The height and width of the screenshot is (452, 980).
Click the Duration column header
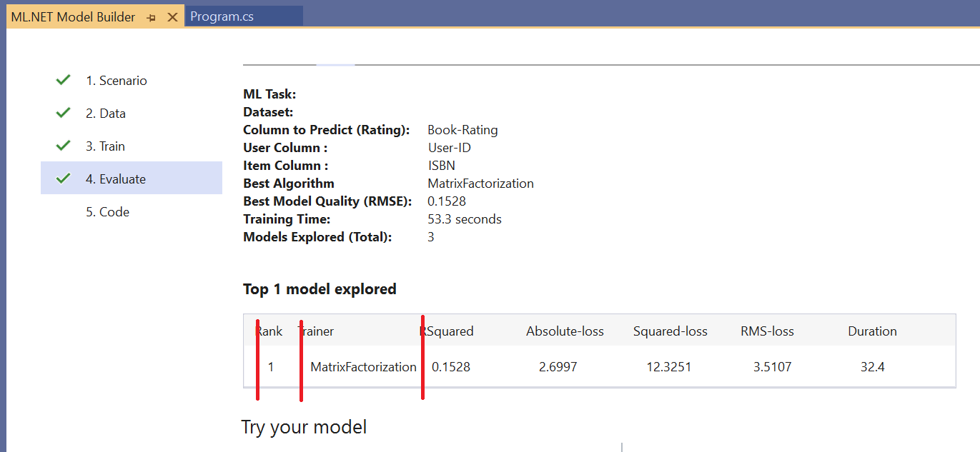click(872, 331)
